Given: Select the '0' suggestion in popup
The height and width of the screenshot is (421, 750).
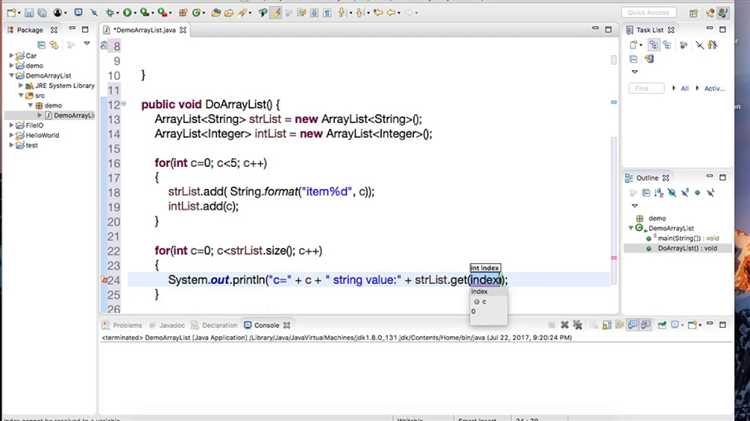Looking at the screenshot, I should click(474, 311).
